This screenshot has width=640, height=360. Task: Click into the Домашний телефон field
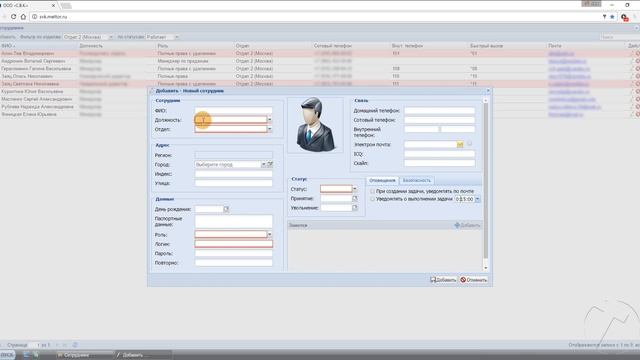440,110
